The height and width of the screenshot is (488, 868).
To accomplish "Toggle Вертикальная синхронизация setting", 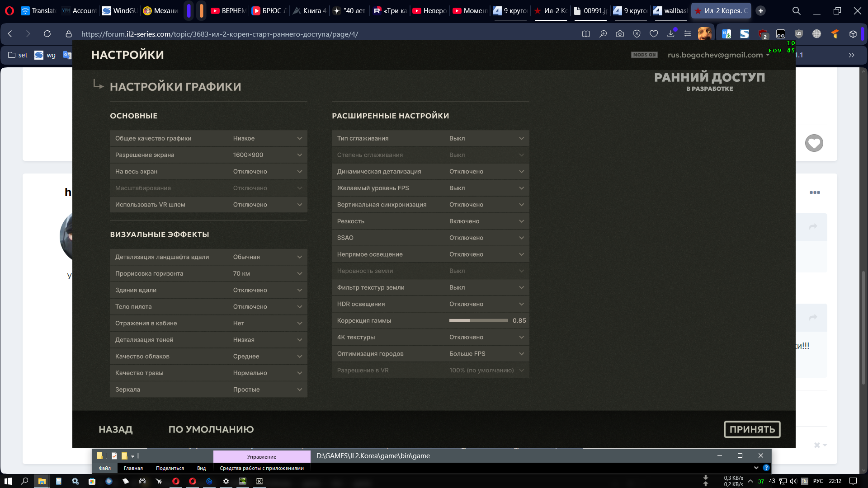I will tap(430, 205).
